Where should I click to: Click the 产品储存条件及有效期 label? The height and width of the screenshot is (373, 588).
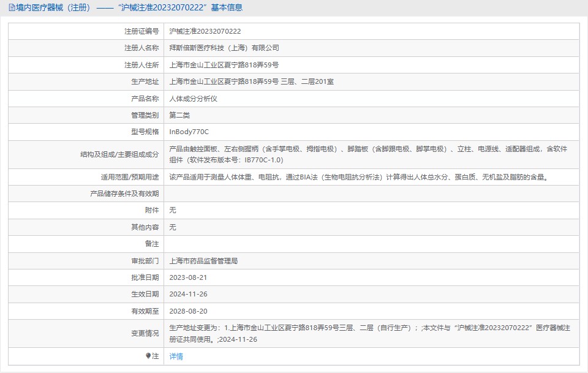pos(124,194)
